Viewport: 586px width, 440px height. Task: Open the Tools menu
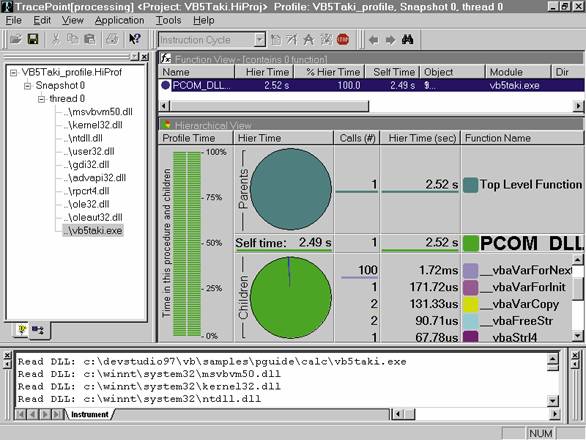pos(169,20)
